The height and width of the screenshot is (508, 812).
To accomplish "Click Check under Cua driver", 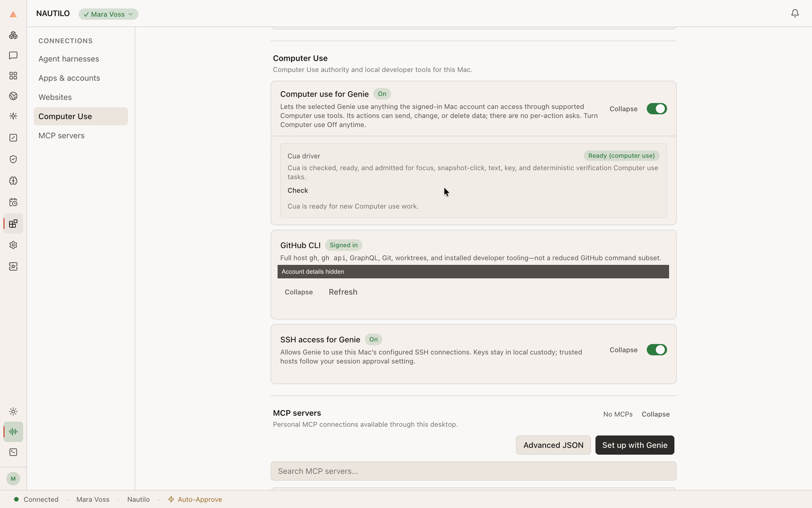I will pos(298,191).
